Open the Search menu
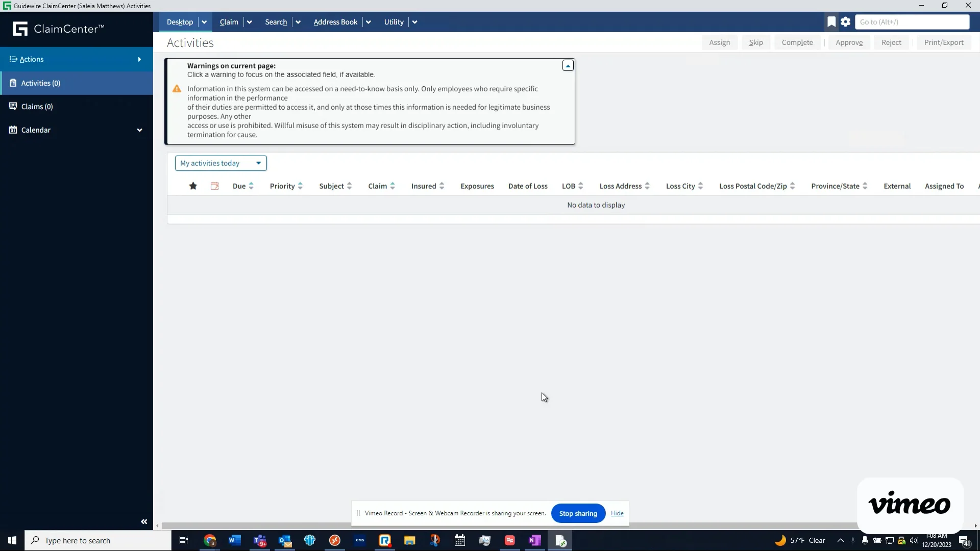This screenshot has width=980, height=551. click(276, 22)
